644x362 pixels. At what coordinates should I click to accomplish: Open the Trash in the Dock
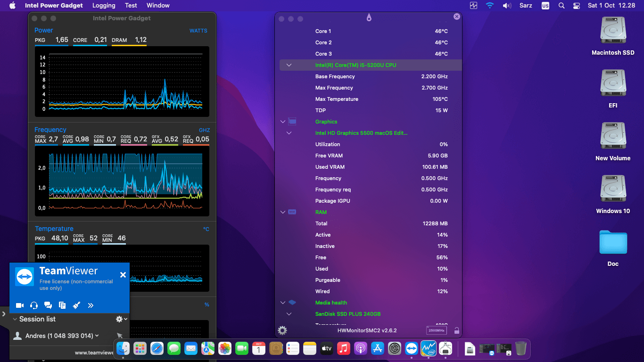click(x=521, y=348)
